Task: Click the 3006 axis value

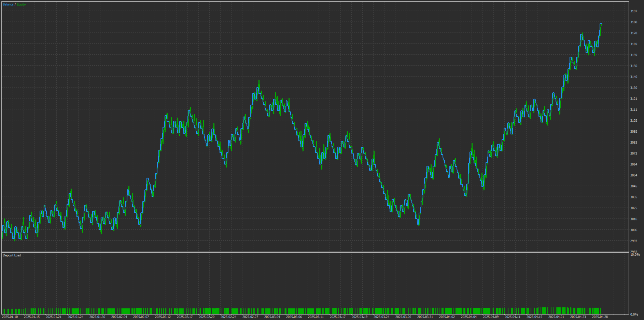Action: click(x=634, y=230)
